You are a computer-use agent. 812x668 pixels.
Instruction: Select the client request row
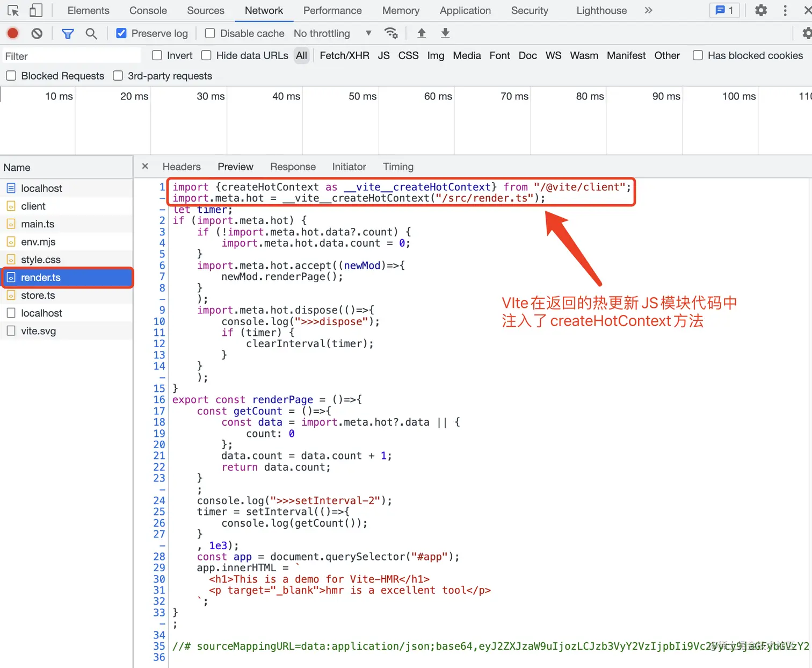tap(66, 206)
